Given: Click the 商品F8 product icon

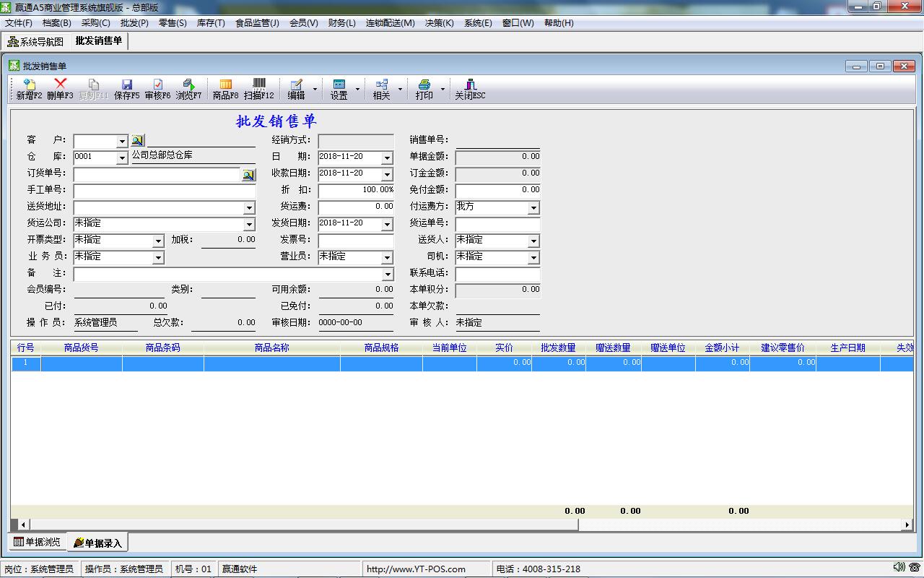Looking at the screenshot, I should point(225,89).
